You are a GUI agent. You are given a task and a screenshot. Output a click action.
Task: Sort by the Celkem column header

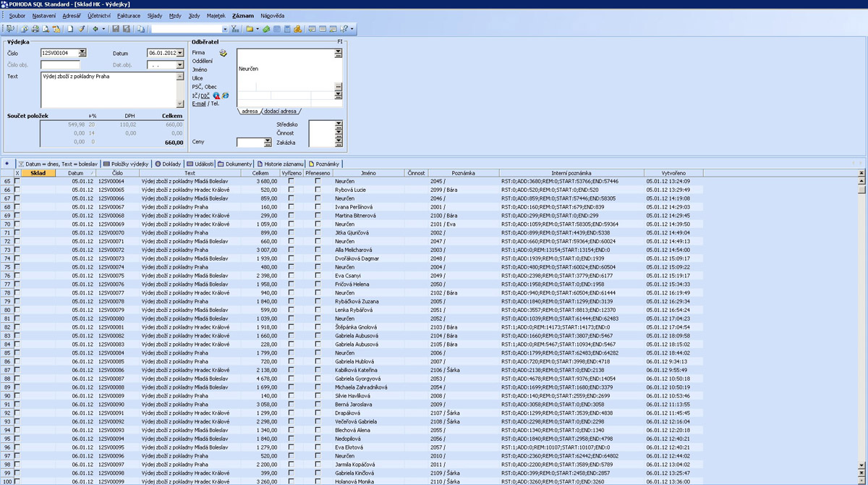click(x=260, y=173)
